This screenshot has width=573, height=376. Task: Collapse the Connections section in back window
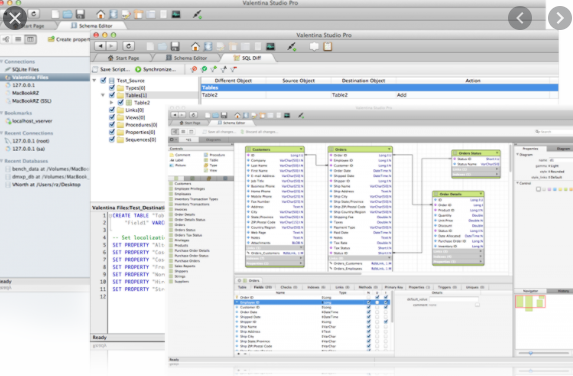(x=2, y=61)
